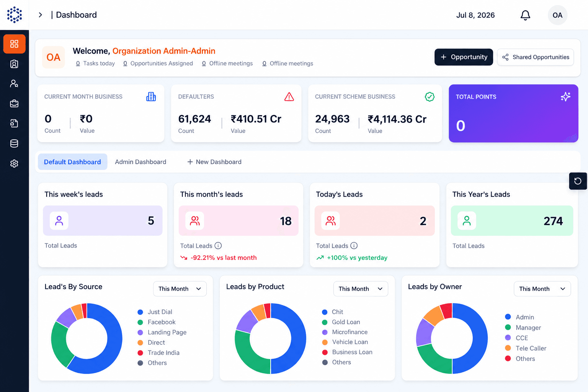The image size is (588, 392).
Task: Open the briefcase icon in sidebar
Action: [x=14, y=103]
